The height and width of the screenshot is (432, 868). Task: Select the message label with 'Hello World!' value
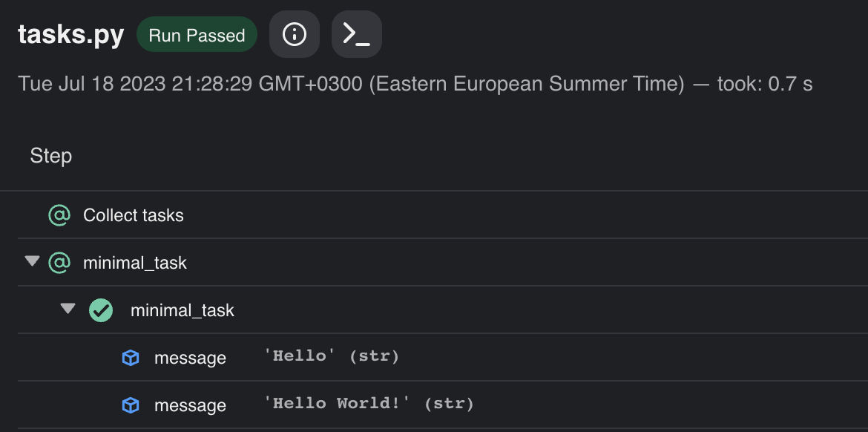[x=190, y=406]
